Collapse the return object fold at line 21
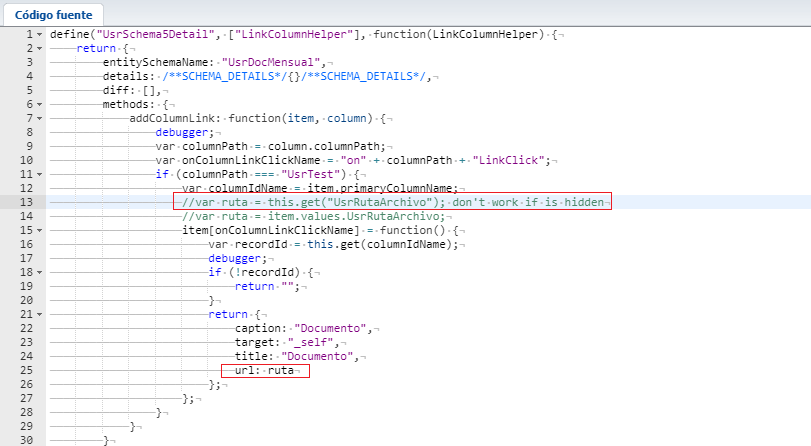 coord(39,314)
